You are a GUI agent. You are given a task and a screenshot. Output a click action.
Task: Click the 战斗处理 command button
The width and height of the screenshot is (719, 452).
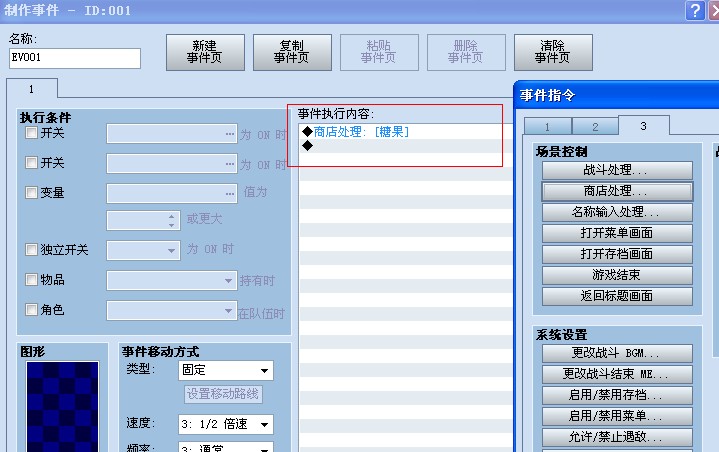(x=617, y=170)
